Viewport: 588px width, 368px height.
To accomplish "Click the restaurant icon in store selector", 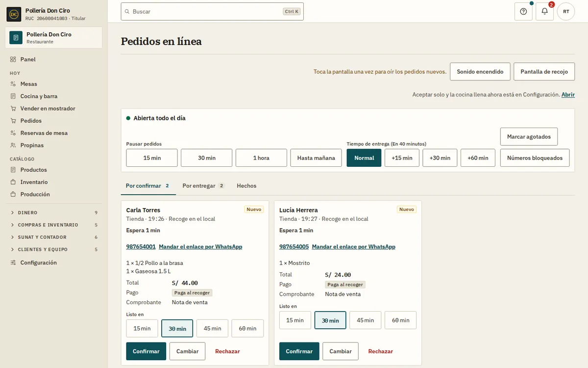I will 16,38.
